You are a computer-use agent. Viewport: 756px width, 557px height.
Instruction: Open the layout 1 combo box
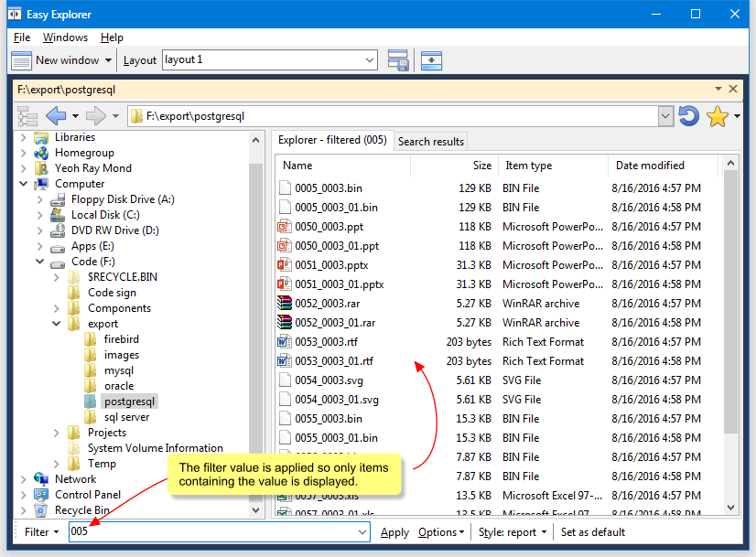[269, 60]
